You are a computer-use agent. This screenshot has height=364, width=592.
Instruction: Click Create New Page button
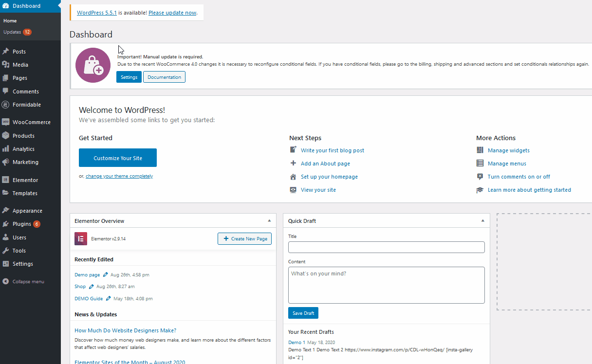pyautogui.click(x=245, y=238)
